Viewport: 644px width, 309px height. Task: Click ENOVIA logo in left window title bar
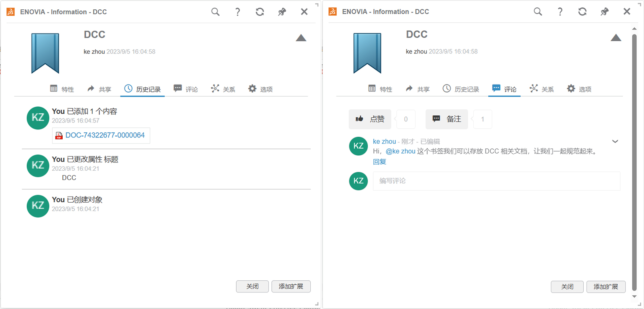11,12
